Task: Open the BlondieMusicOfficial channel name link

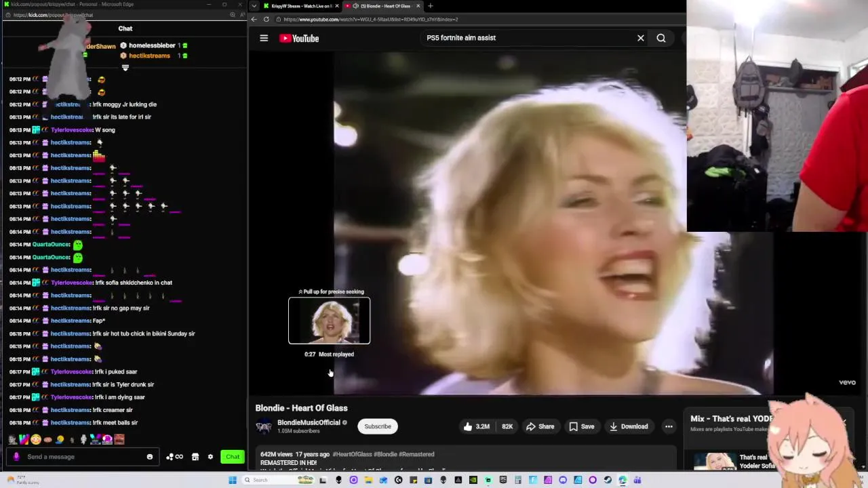Action: (x=309, y=422)
